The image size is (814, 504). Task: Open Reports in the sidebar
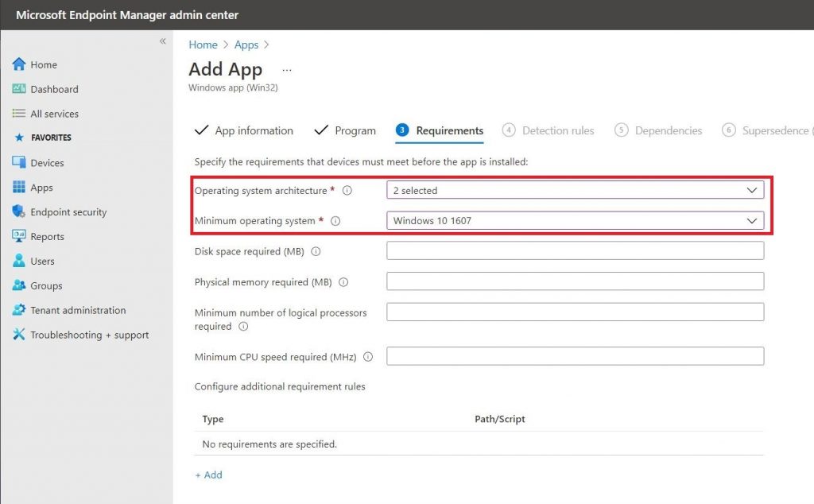[47, 237]
